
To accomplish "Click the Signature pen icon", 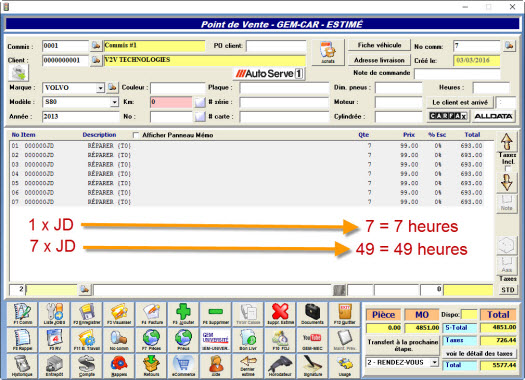I will tap(312, 366).
